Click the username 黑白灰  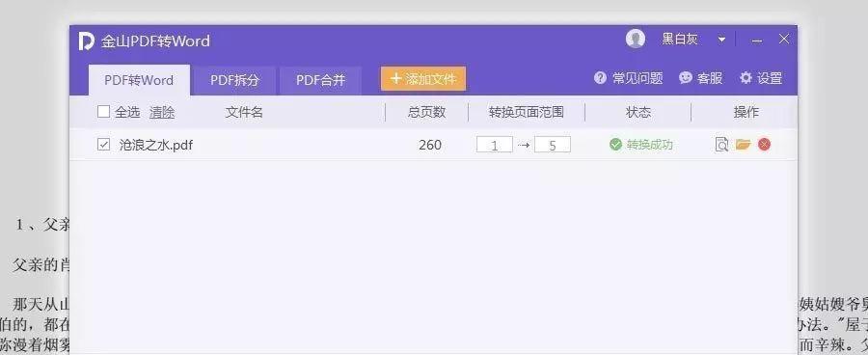[680, 40]
